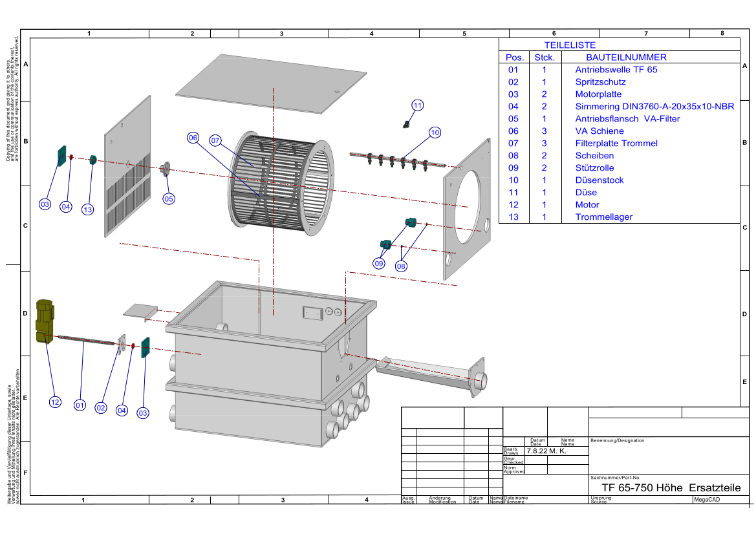Click balloon 08 for the Scheiben
Viewport: 756px width, 534px height.
[402, 265]
